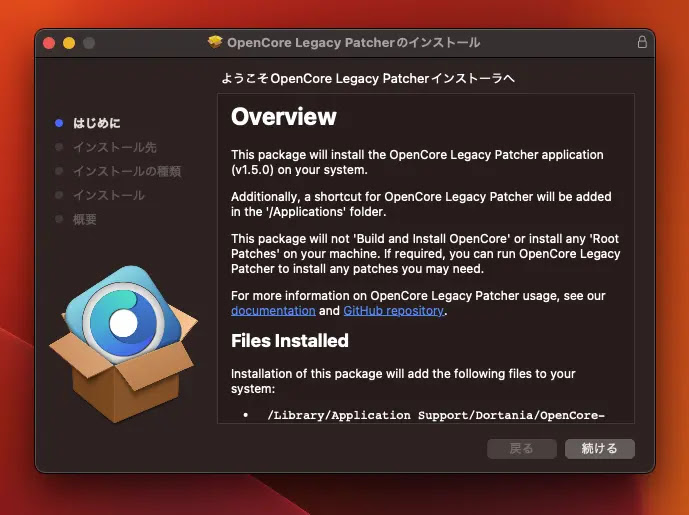Click the Files Installed heading
The image size is (689, 515).
(x=290, y=341)
